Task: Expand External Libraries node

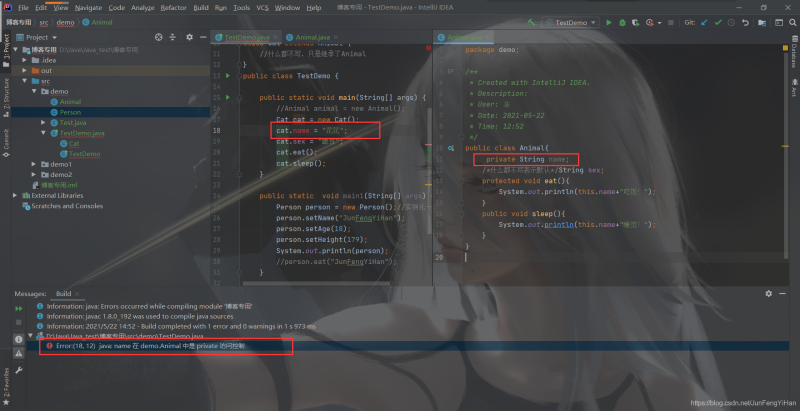Action: (x=15, y=195)
